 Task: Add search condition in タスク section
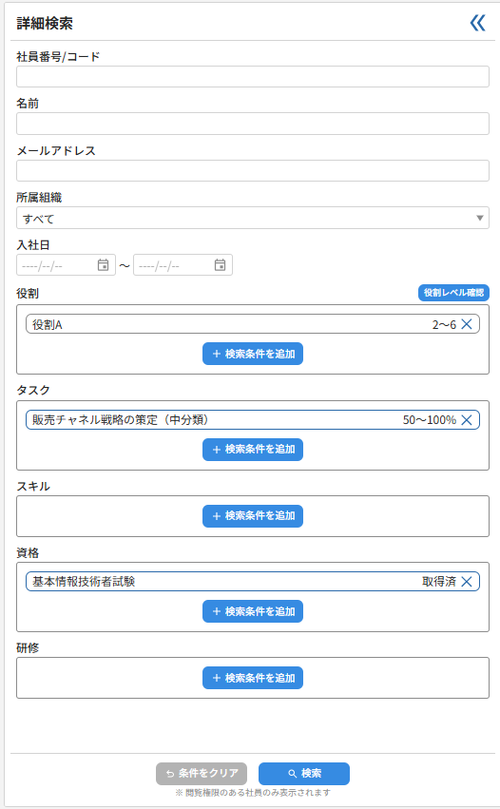[253, 449]
